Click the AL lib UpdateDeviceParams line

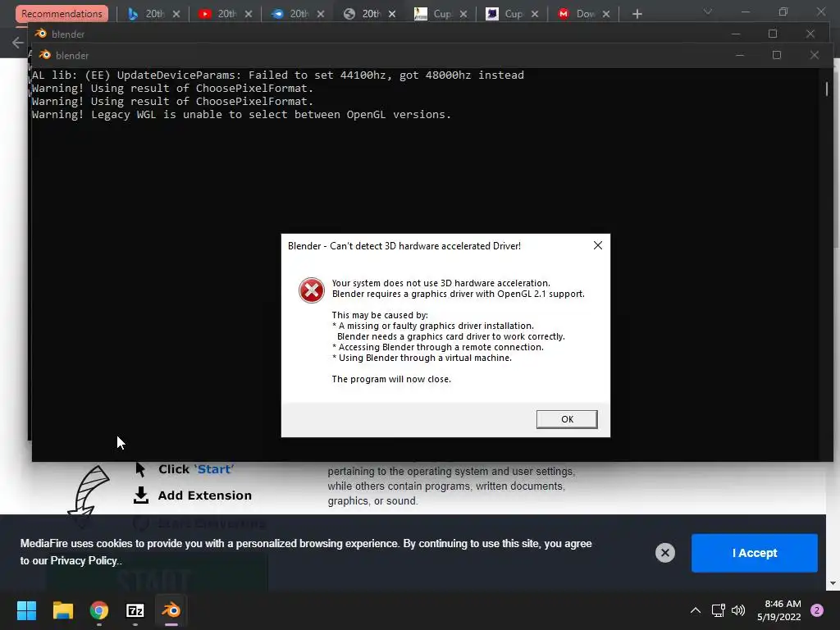click(277, 75)
